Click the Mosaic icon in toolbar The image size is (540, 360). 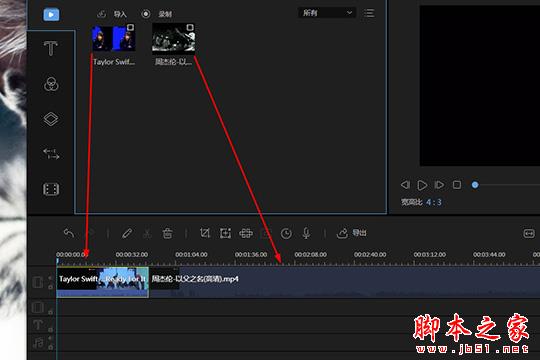tap(246, 233)
